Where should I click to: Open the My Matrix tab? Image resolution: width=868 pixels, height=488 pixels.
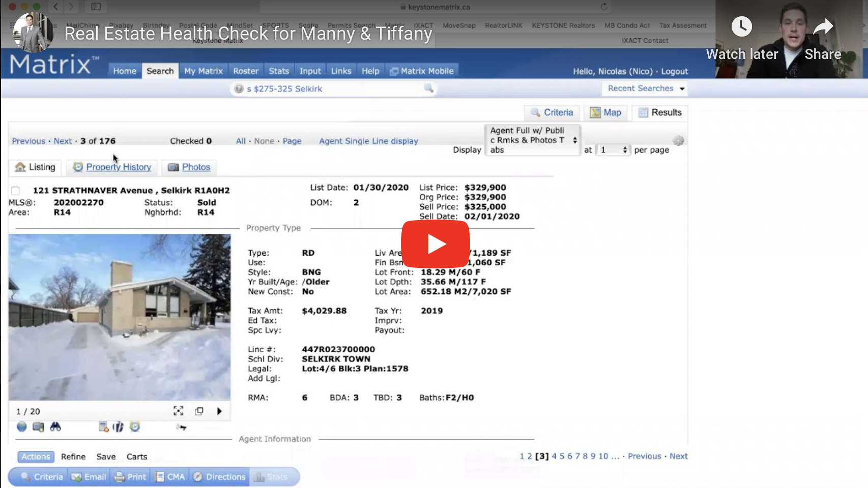(204, 71)
